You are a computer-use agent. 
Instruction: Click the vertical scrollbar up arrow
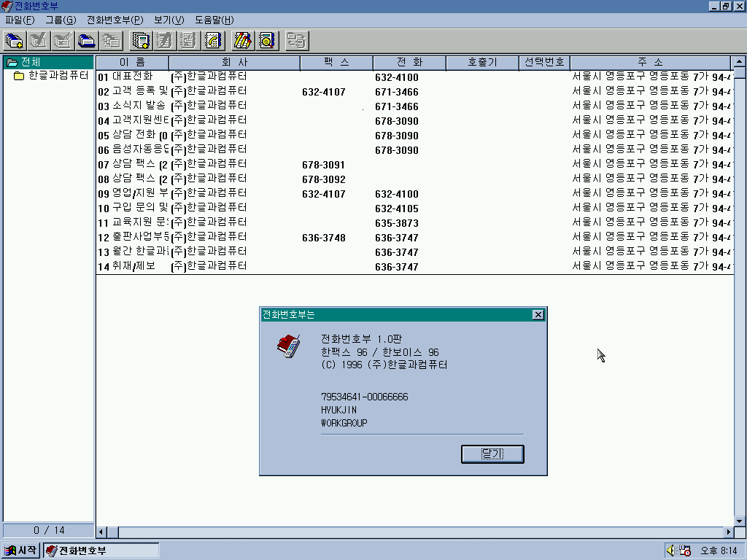(740, 61)
